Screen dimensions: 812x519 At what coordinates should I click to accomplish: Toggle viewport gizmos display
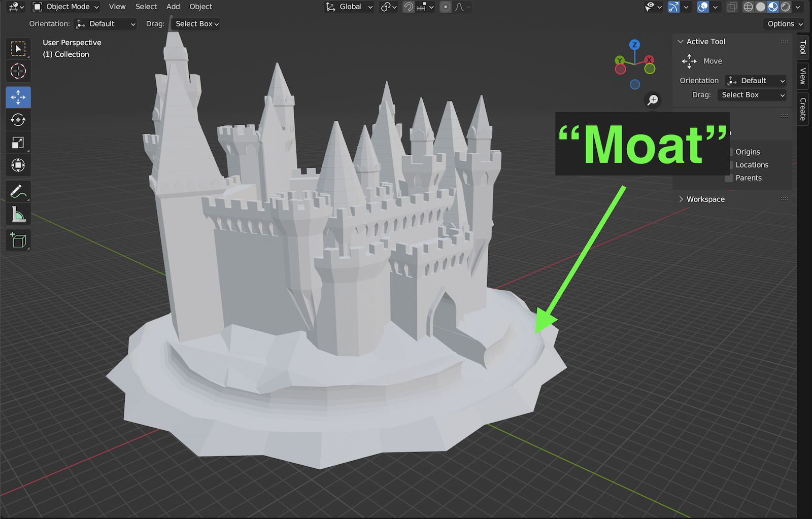[673, 7]
